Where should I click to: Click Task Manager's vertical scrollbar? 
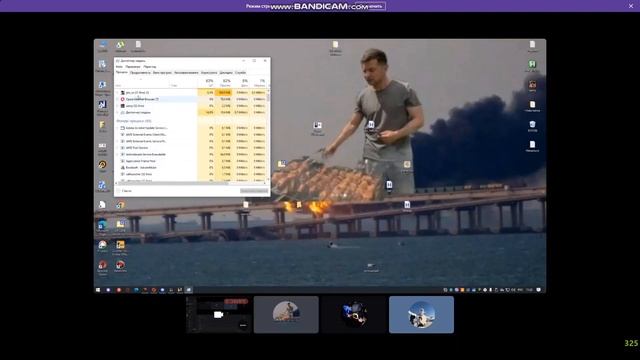(x=268, y=135)
